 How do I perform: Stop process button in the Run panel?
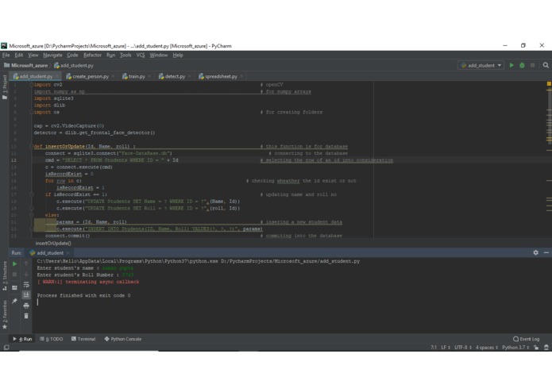pyautogui.click(x=14, y=275)
